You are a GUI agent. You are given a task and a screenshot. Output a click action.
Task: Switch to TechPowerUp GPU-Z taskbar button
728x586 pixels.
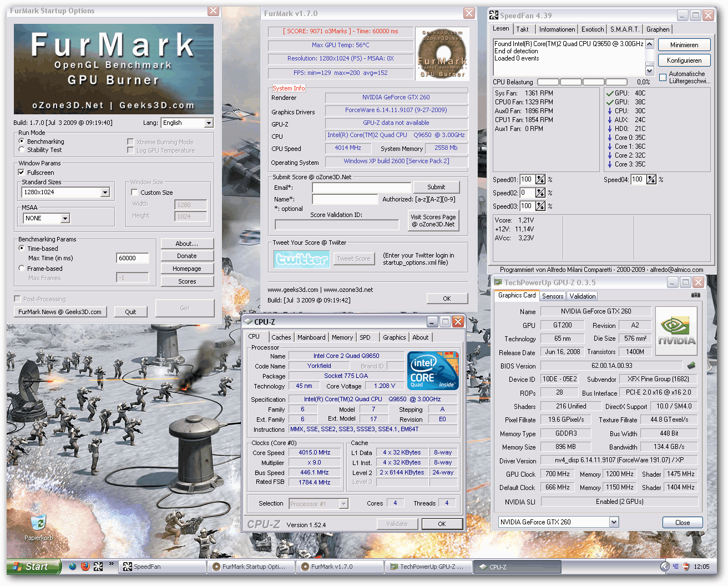429,567
